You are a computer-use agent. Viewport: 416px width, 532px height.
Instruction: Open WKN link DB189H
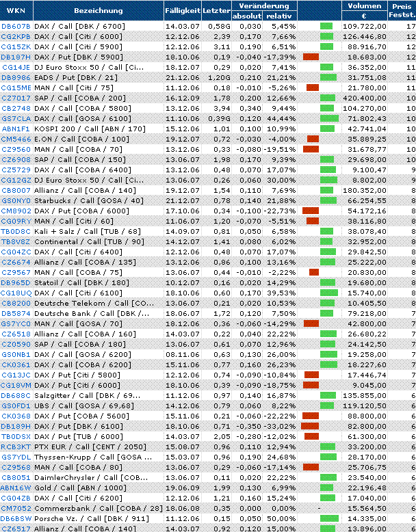click(16, 427)
